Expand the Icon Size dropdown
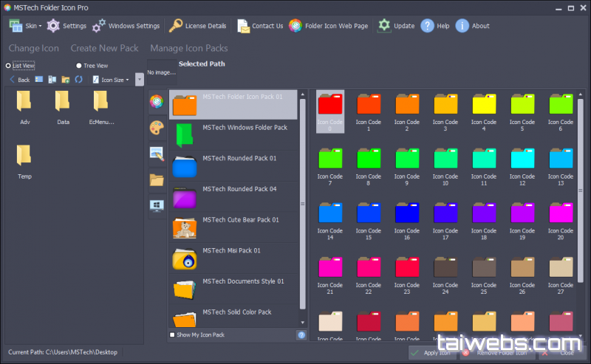Viewport: 591px width, 364px height. click(x=111, y=79)
